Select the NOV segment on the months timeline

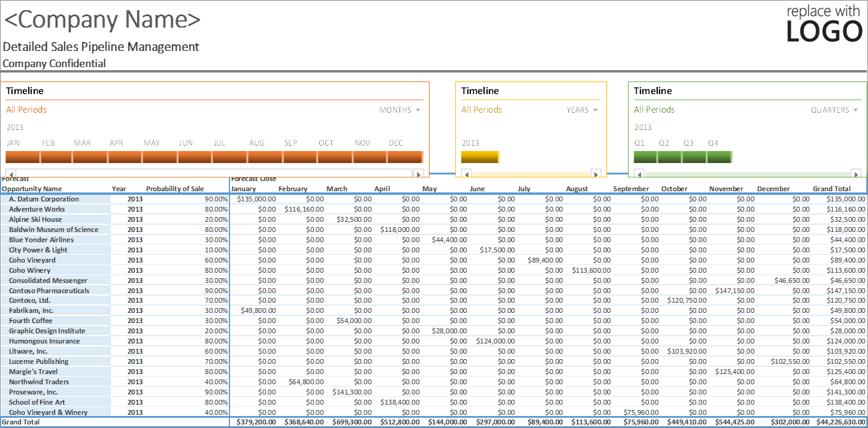(x=370, y=157)
